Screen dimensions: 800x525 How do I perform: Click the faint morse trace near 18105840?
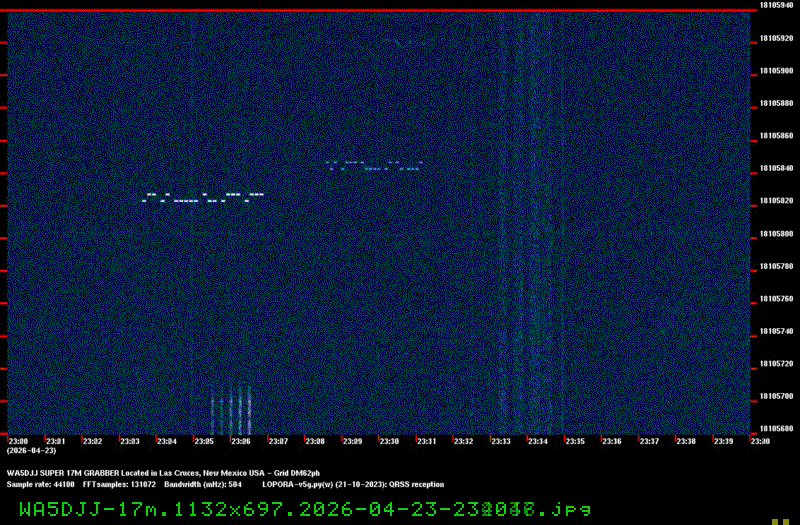(x=374, y=165)
